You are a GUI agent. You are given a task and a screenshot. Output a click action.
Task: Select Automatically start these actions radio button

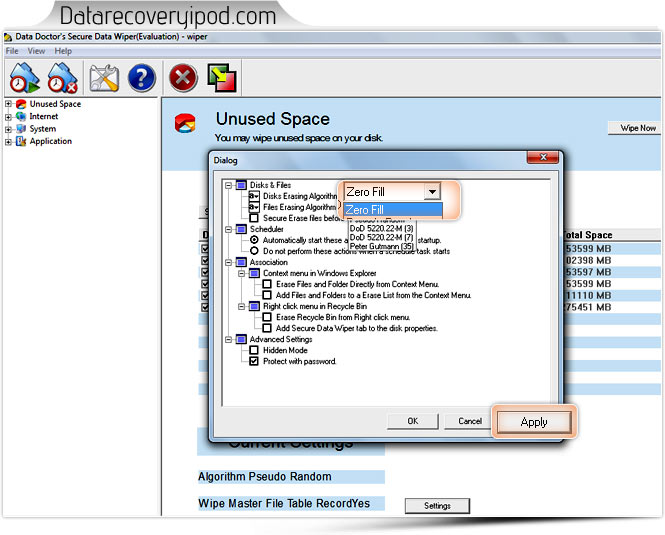click(254, 240)
